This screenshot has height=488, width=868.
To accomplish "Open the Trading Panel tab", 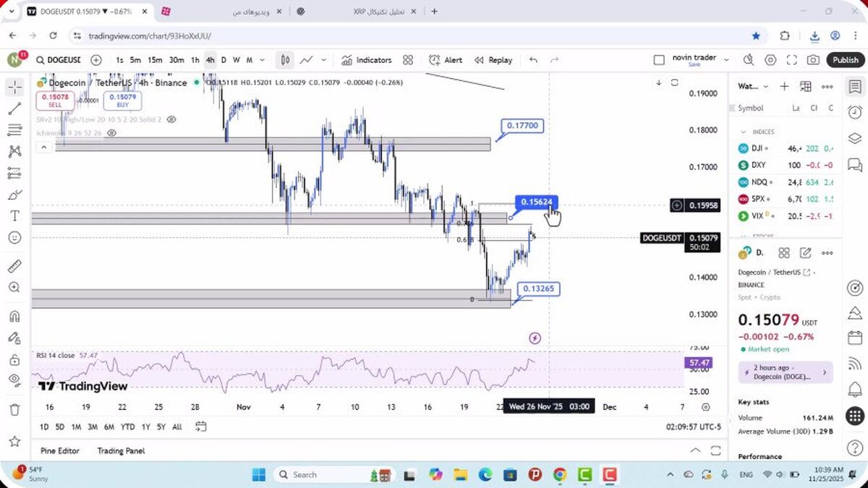I will 121,450.
